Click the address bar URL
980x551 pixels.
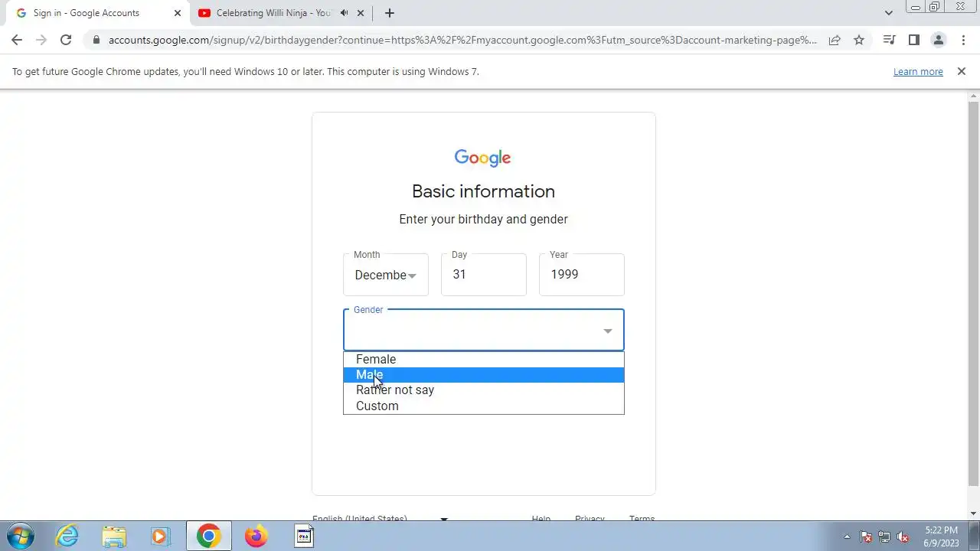pyautogui.click(x=462, y=40)
